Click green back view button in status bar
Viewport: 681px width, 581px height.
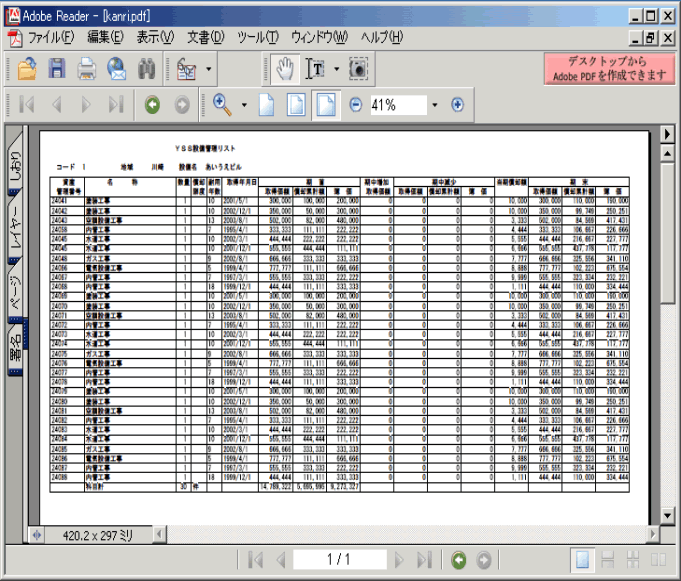[x=459, y=560]
